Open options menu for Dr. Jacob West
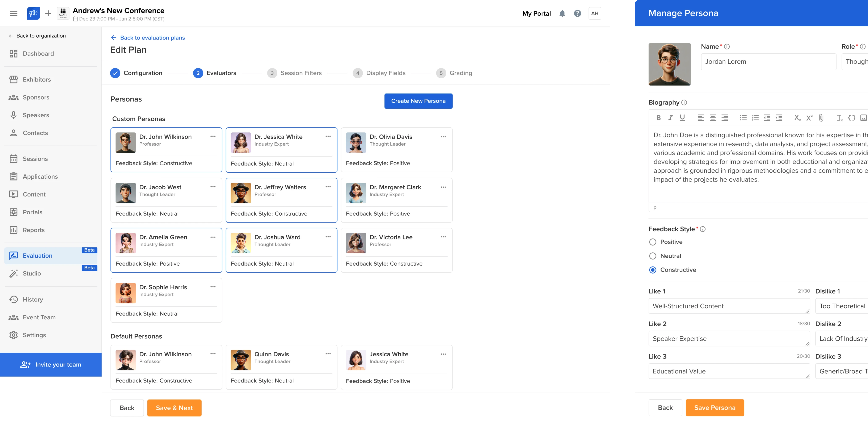The image size is (868, 423). point(213,187)
